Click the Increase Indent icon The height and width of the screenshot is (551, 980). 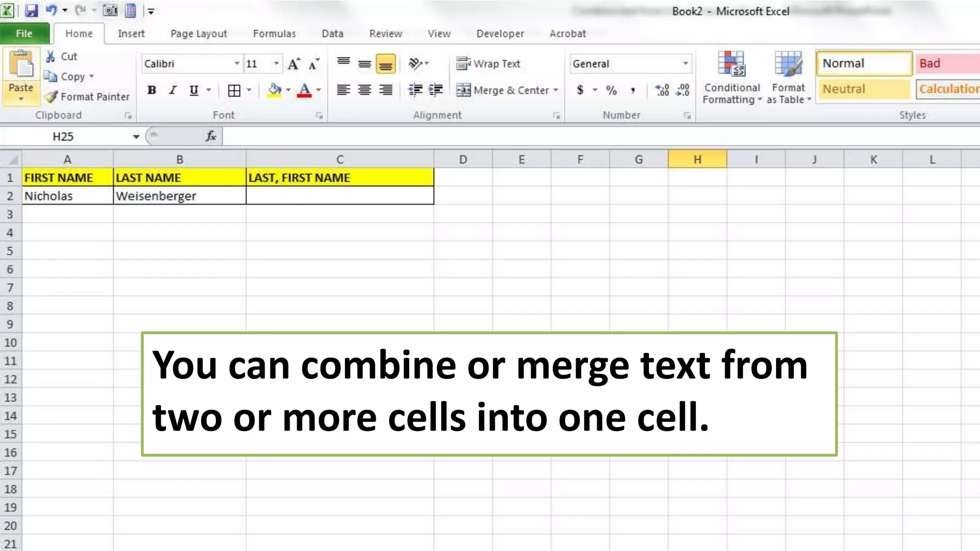click(435, 90)
